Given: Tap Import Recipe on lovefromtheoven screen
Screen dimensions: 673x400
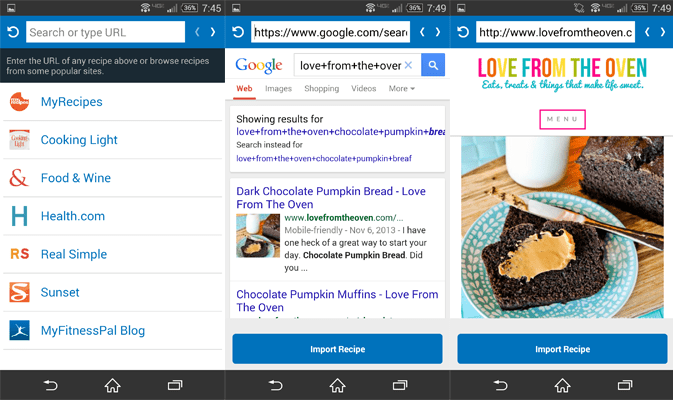Looking at the screenshot, I should click(x=562, y=349).
